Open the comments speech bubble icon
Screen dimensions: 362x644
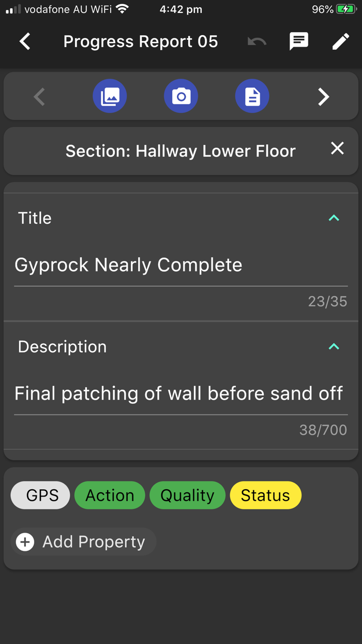coord(299,41)
